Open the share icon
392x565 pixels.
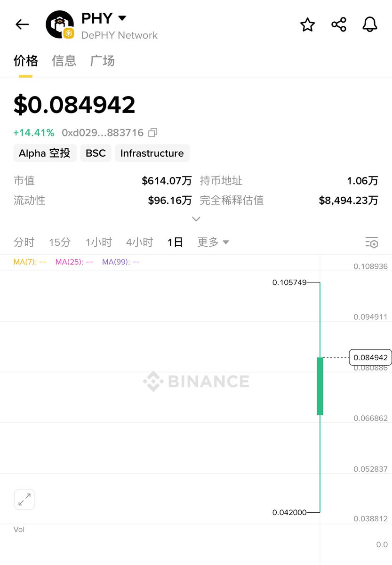(339, 24)
